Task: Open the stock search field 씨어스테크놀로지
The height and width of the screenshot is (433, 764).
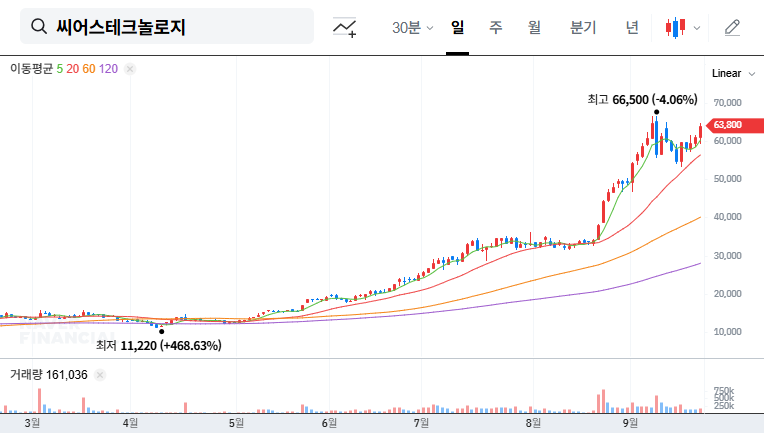Action: point(167,26)
